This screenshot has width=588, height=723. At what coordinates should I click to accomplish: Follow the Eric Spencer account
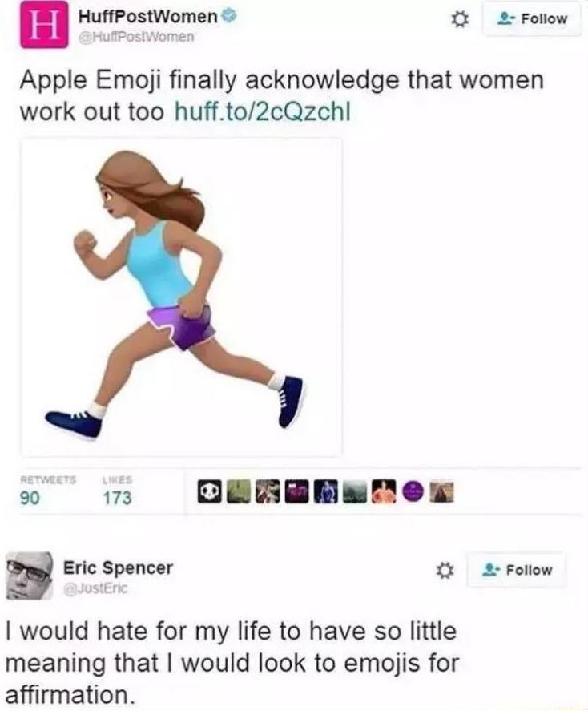click(517, 570)
